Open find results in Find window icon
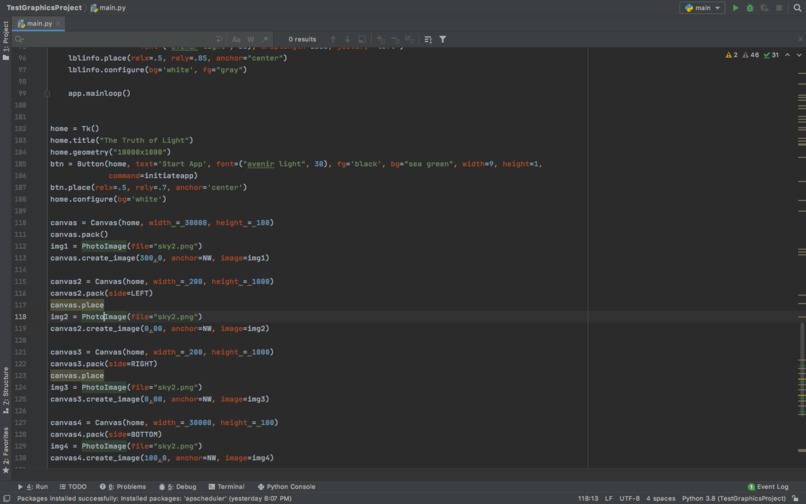 (428, 39)
